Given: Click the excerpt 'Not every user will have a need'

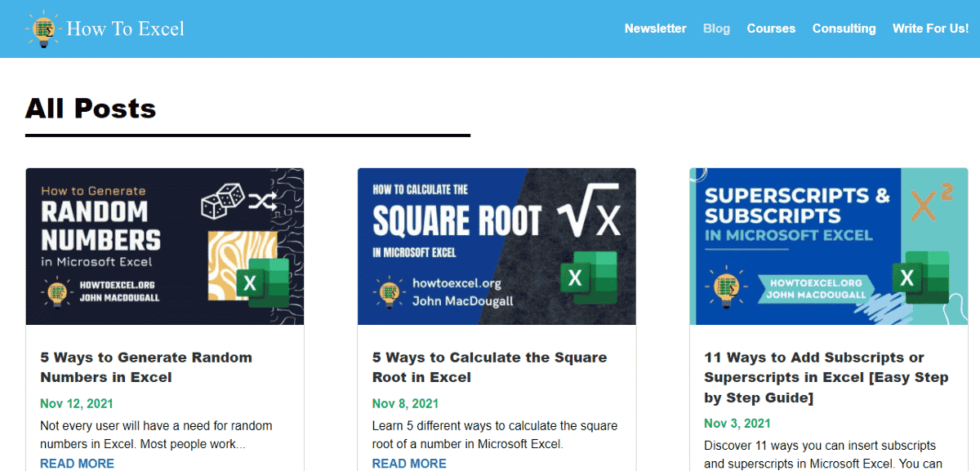Looking at the screenshot, I should click(156, 435).
